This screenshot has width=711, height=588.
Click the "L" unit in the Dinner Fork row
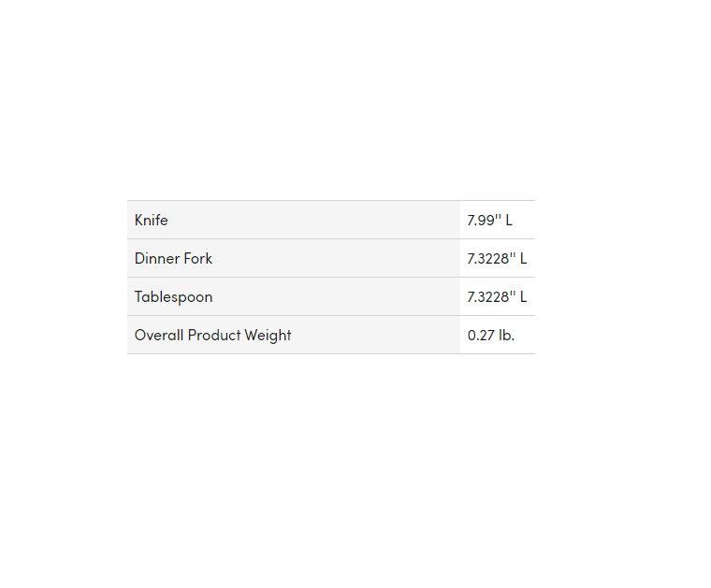(523, 259)
